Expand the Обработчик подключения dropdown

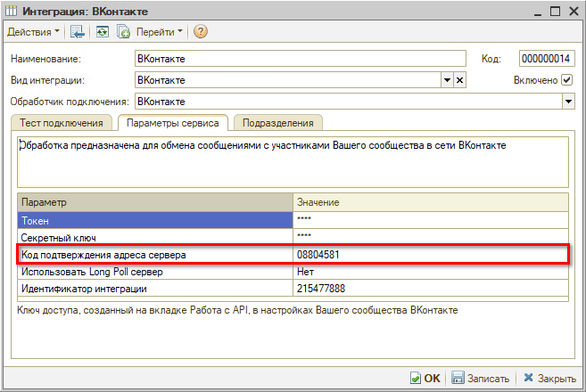pos(568,102)
